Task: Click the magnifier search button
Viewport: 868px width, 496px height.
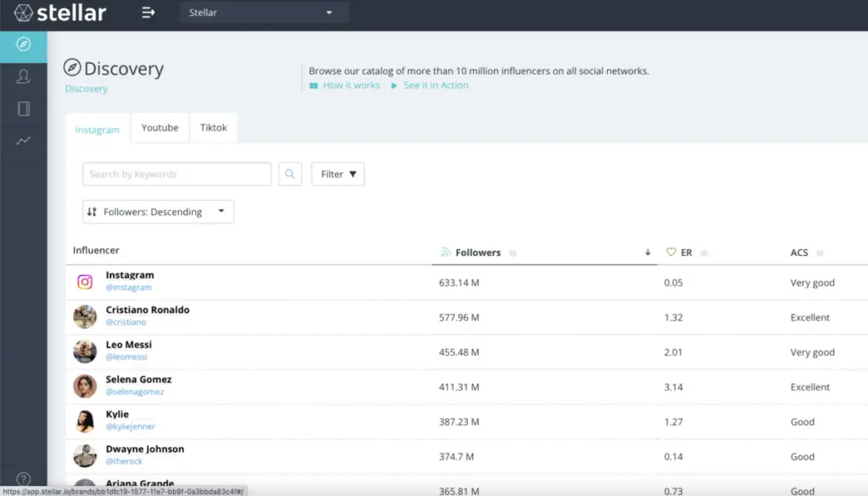Action: (x=290, y=174)
